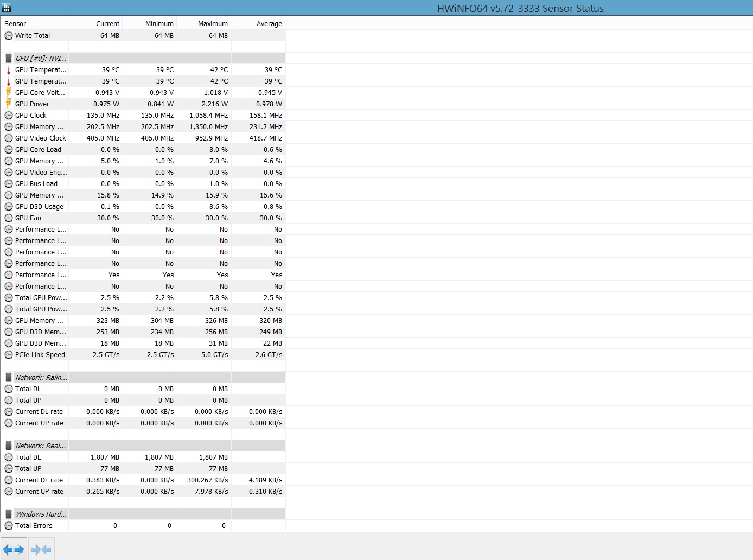Click the lightning icon beside GPU Power
Screen dimensions: 753x560
click(x=9, y=104)
